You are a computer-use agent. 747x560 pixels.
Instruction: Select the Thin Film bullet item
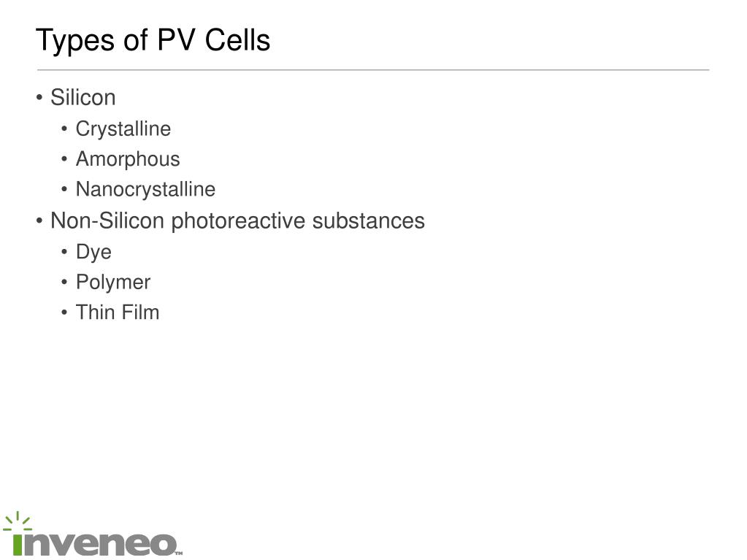pos(117,312)
